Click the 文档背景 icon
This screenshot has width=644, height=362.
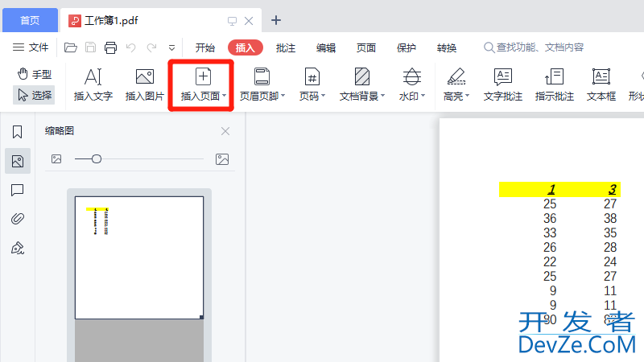tap(361, 76)
